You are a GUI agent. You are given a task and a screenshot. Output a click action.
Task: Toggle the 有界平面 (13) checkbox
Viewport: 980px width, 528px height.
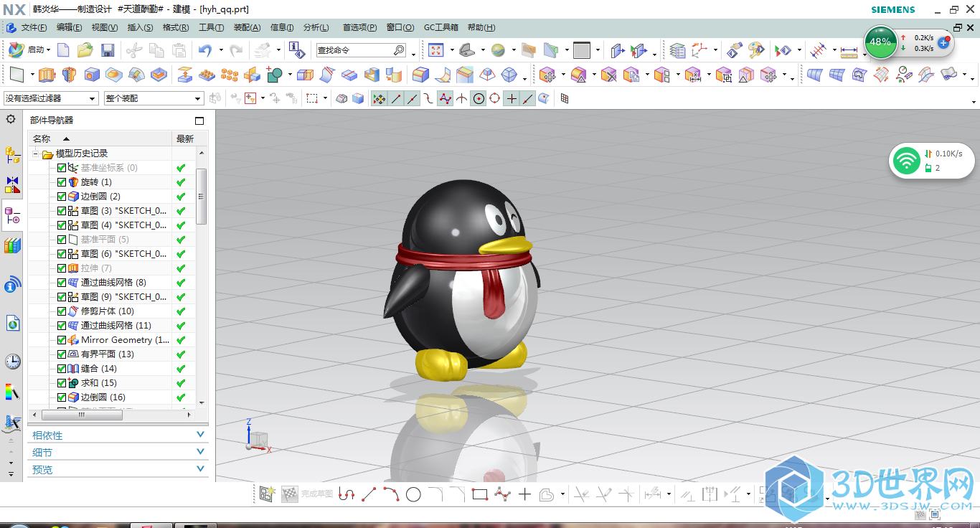[x=62, y=354]
